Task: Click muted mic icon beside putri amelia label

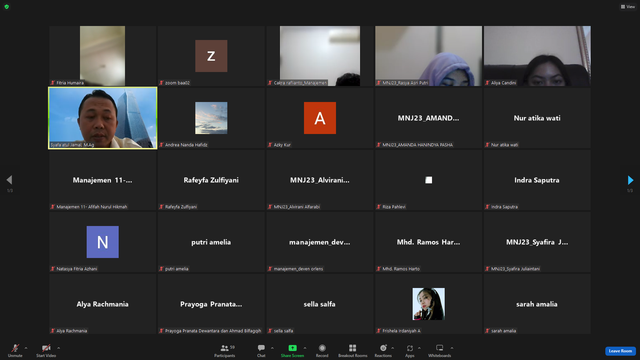Action: (162, 269)
